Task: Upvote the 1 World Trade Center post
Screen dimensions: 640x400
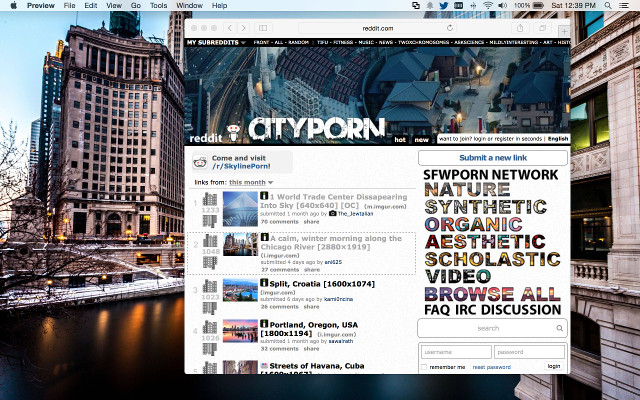Action: pos(210,200)
